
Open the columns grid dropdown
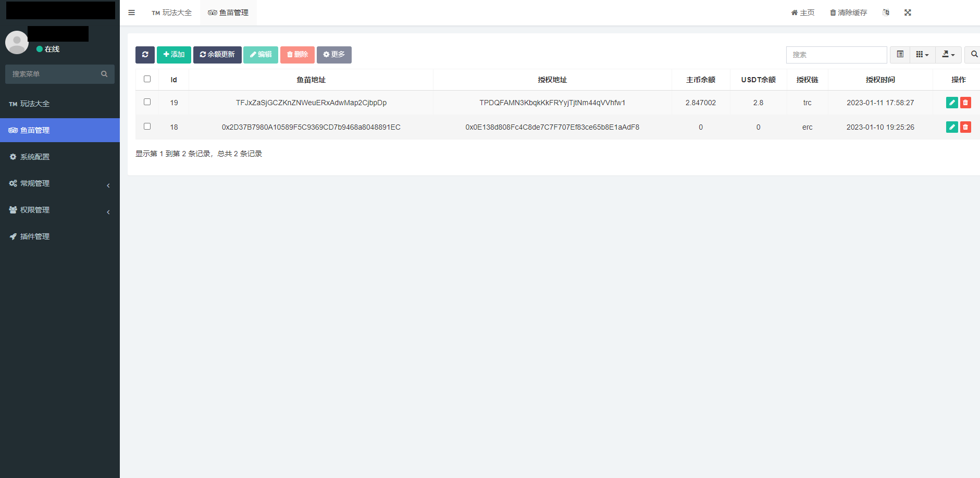[x=922, y=55]
